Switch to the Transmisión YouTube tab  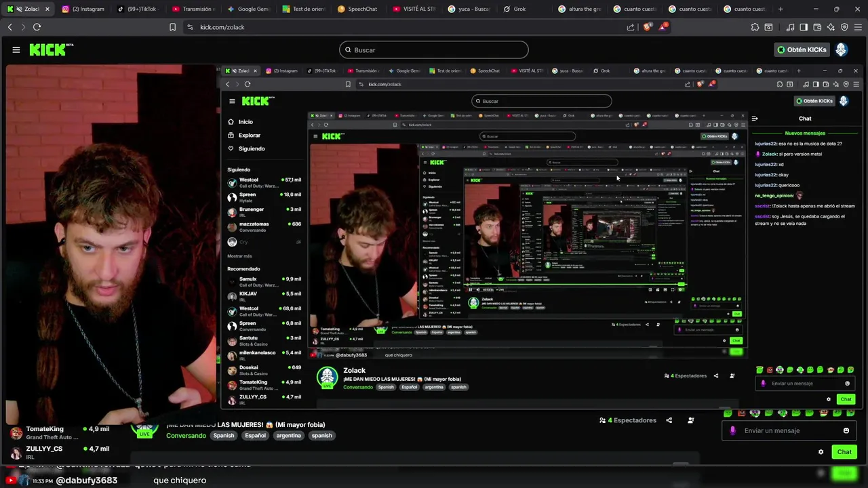click(x=193, y=9)
